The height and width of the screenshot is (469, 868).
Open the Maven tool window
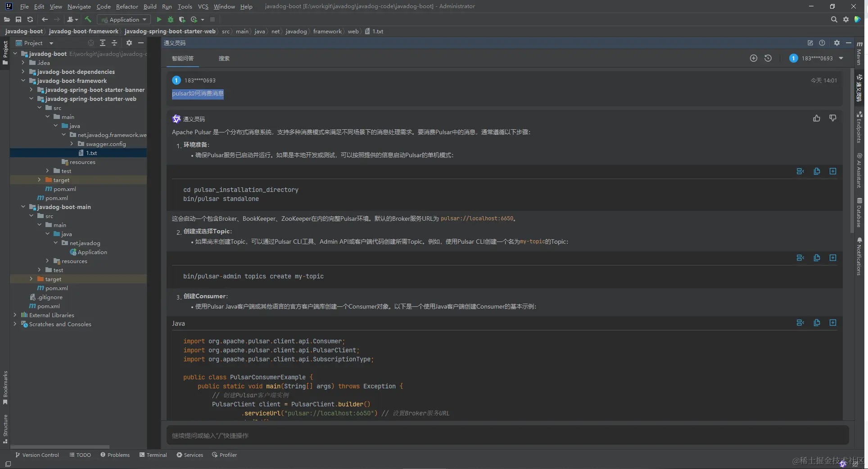pyautogui.click(x=859, y=53)
